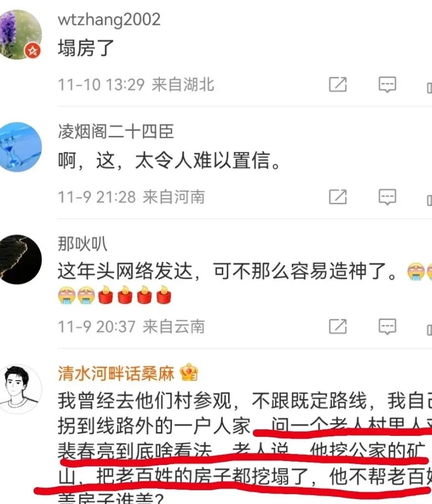The width and height of the screenshot is (432, 504).
Task: Like the 那吹叭 comment
Action: 430,330
